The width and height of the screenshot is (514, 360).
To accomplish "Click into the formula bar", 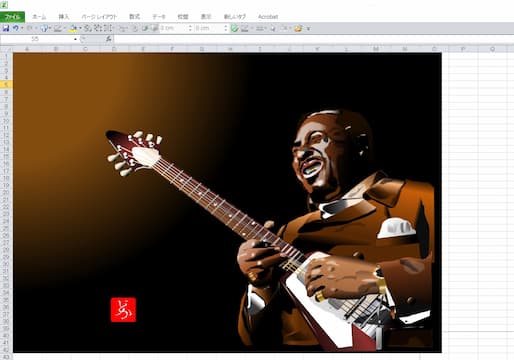I will [x=313, y=39].
